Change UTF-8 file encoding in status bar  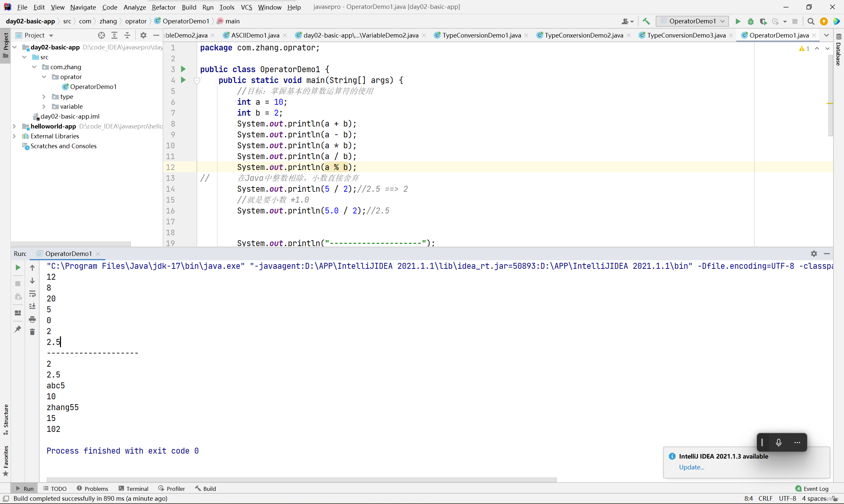pos(787,498)
